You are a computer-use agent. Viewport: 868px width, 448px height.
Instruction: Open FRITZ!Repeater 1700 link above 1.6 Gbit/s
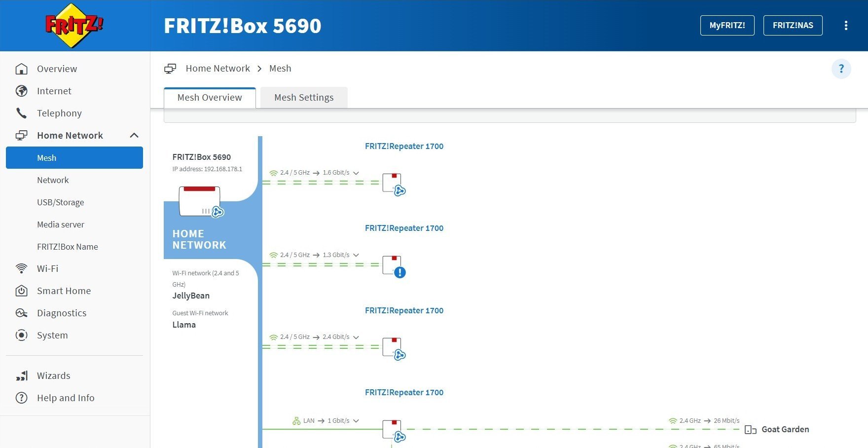tap(404, 146)
